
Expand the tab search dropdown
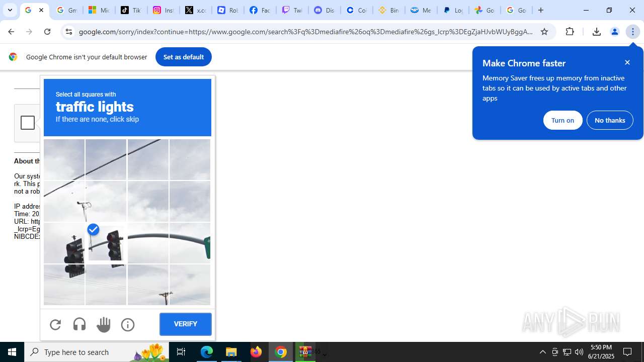[x=10, y=10]
